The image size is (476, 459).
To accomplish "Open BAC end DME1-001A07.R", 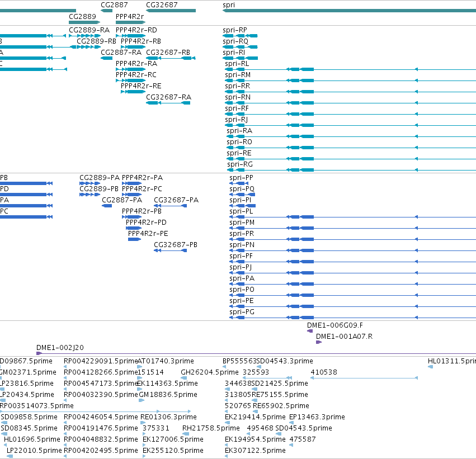I will pyautogui.click(x=344, y=337).
